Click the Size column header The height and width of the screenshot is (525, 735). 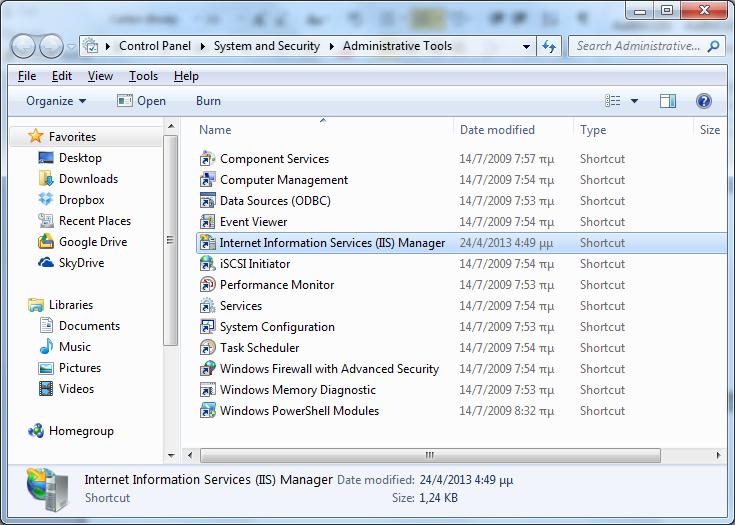pos(710,130)
